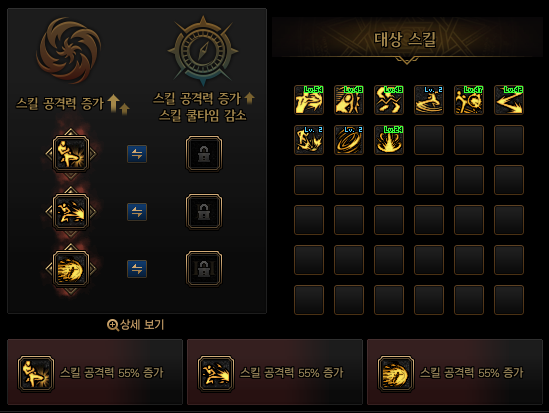Click the empty slot after Lv.24 skill
Viewport: 549px width, 413px height.
tap(429, 140)
